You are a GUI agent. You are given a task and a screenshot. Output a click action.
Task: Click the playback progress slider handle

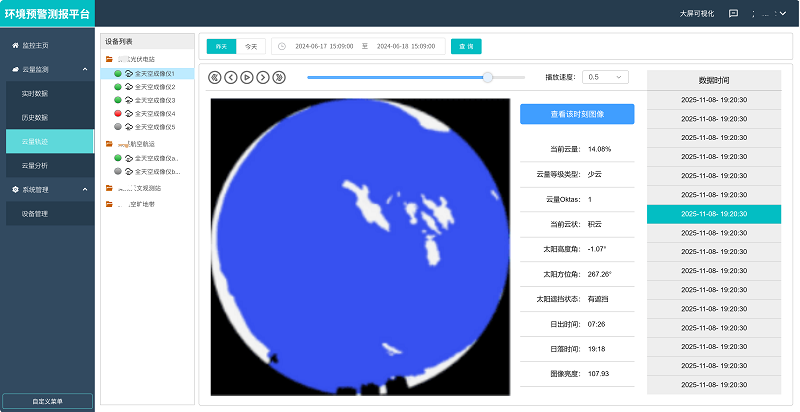pos(488,77)
